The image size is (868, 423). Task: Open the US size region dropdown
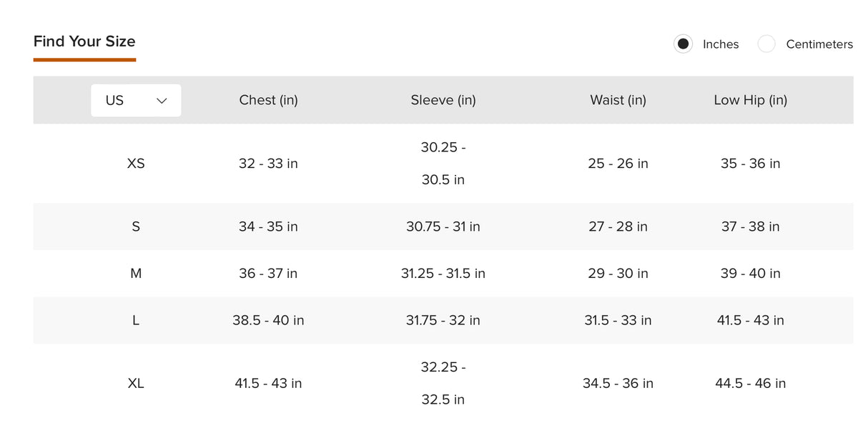pyautogui.click(x=135, y=101)
